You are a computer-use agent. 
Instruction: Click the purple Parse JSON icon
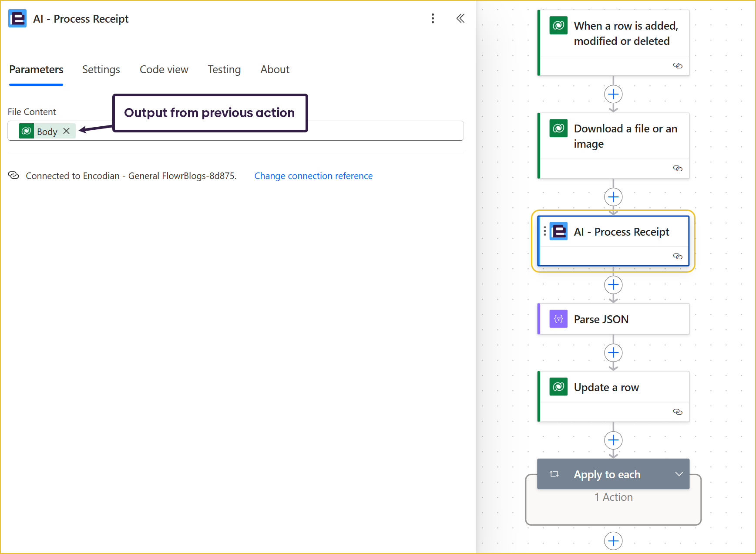click(x=558, y=319)
